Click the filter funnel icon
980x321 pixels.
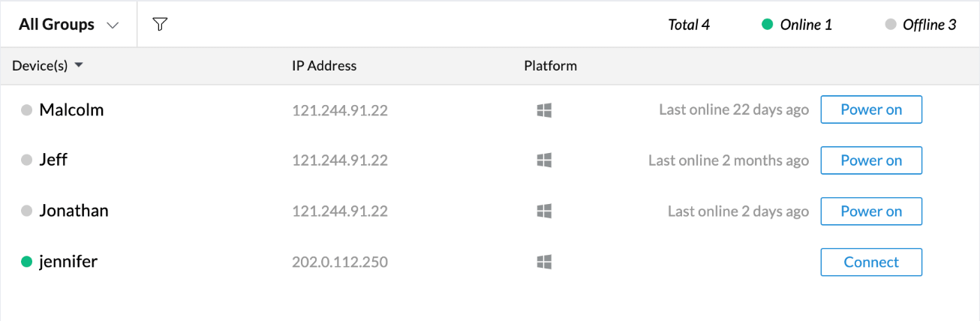pyautogui.click(x=159, y=24)
